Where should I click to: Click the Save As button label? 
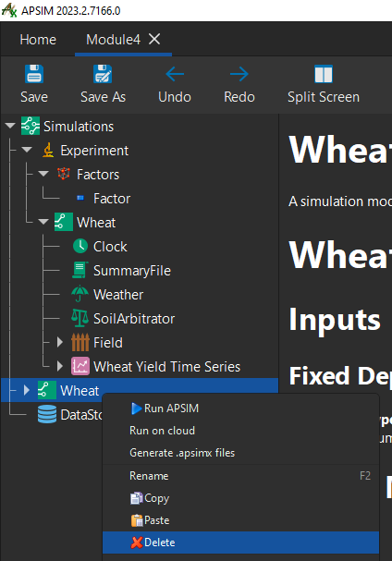click(104, 97)
